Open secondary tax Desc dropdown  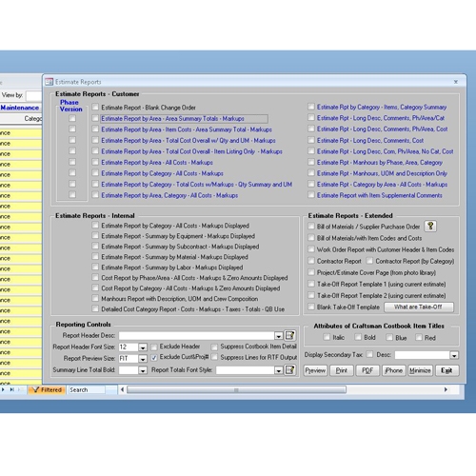pyautogui.click(x=454, y=355)
